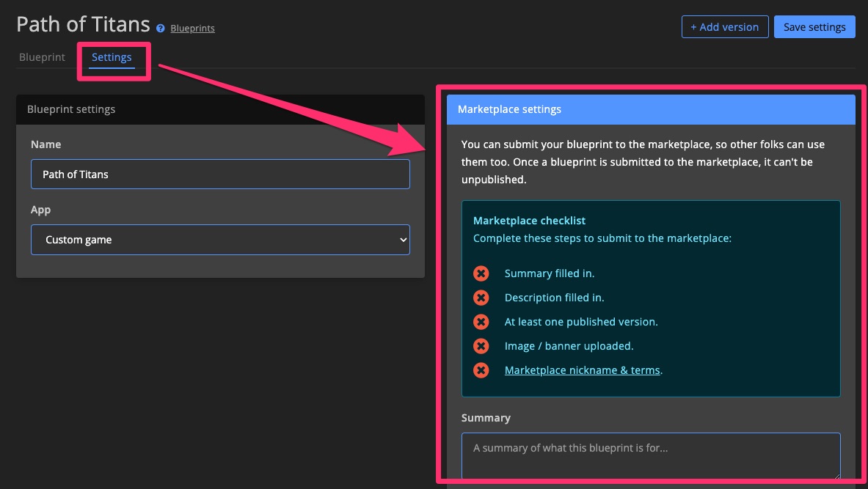Select the Settings tab
Viewport: 868px width, 489px height.
click(x=111, y=56)
